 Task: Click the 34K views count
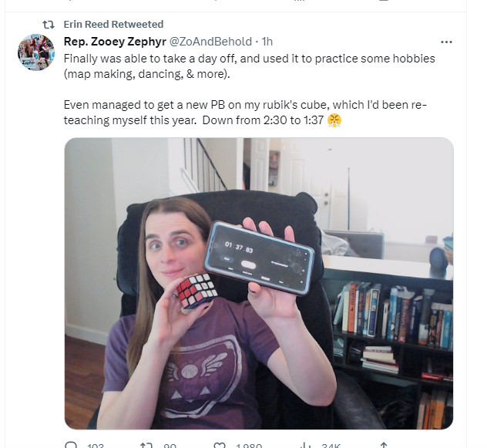pyautogui.click(x=331, y=446)
